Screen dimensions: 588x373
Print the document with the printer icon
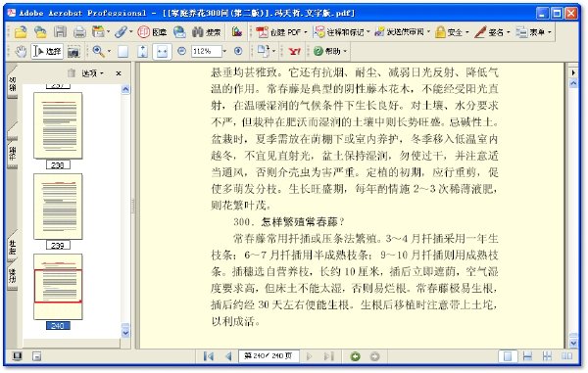79,32
